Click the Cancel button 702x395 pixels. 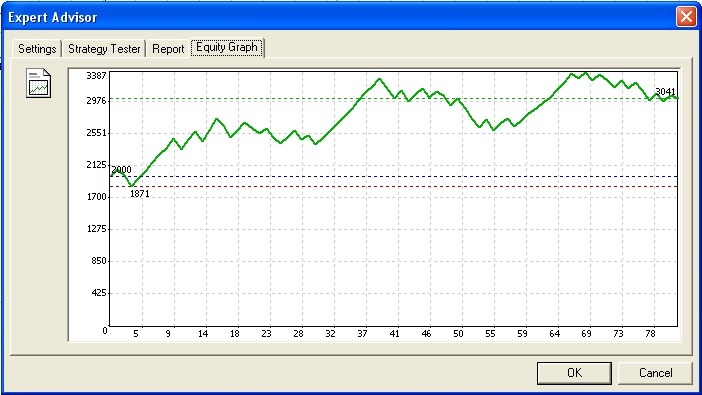(x=655, y=373)
